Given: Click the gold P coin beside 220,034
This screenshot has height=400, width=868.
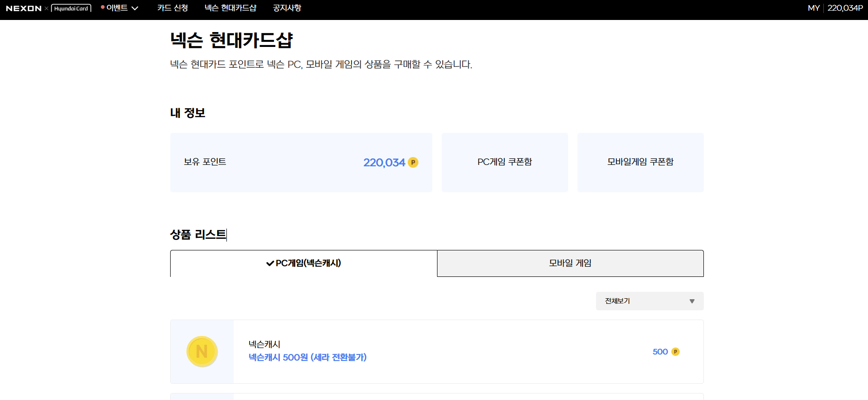Looking at the screenshot, I should coord(413,163).
